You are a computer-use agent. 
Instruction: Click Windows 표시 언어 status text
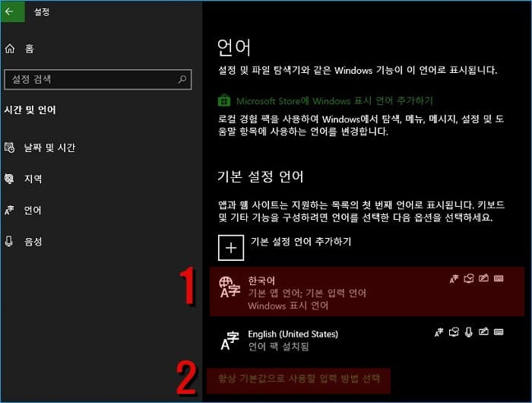pos(288,306)
